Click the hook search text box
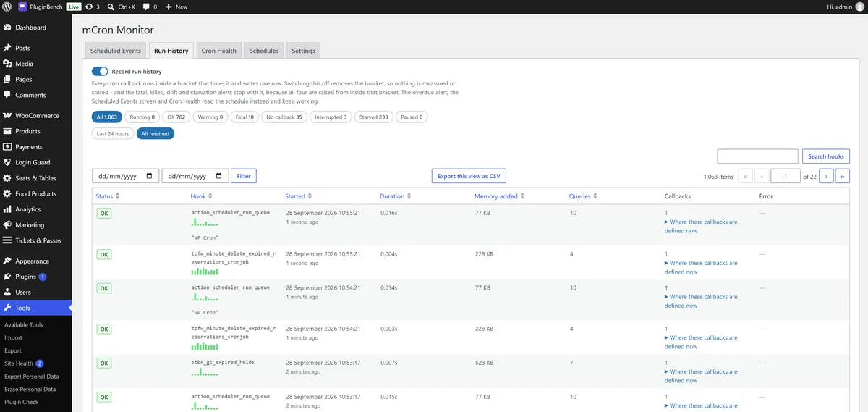The height and width of the screenshot is (412, 868). coord(757,156)
